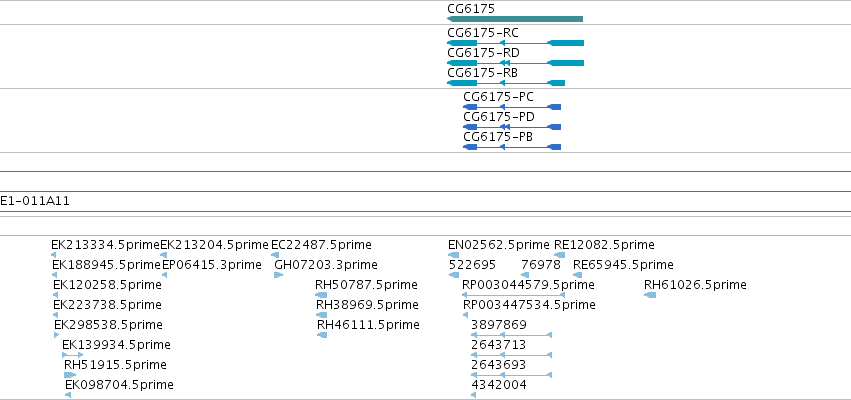Screen dimensions: 851x400
Task: Select EK098704.5prime EST label
Action: 119,385
